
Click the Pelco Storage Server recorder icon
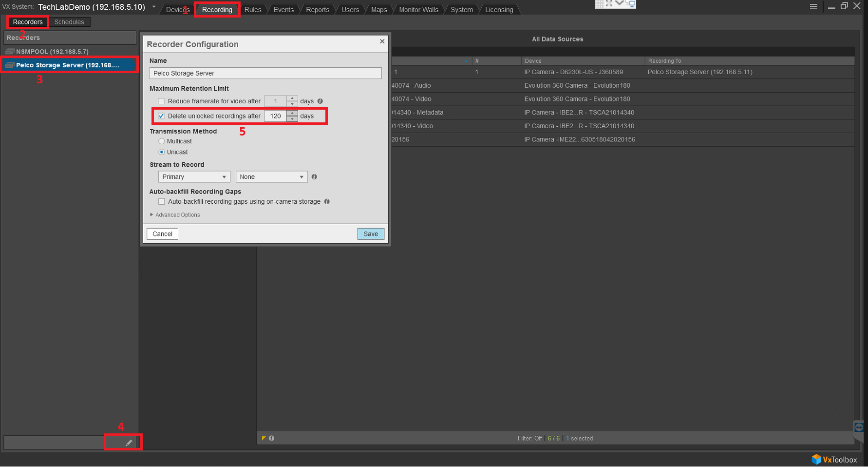click(x=10, y=65)
